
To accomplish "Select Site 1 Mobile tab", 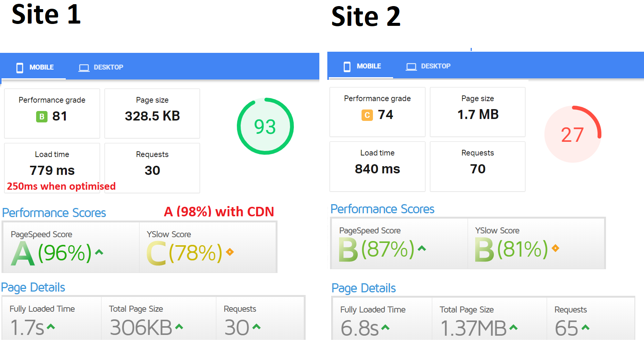I will pos(34,67).
